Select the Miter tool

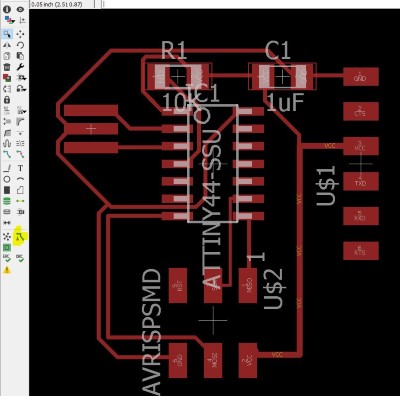21,122
